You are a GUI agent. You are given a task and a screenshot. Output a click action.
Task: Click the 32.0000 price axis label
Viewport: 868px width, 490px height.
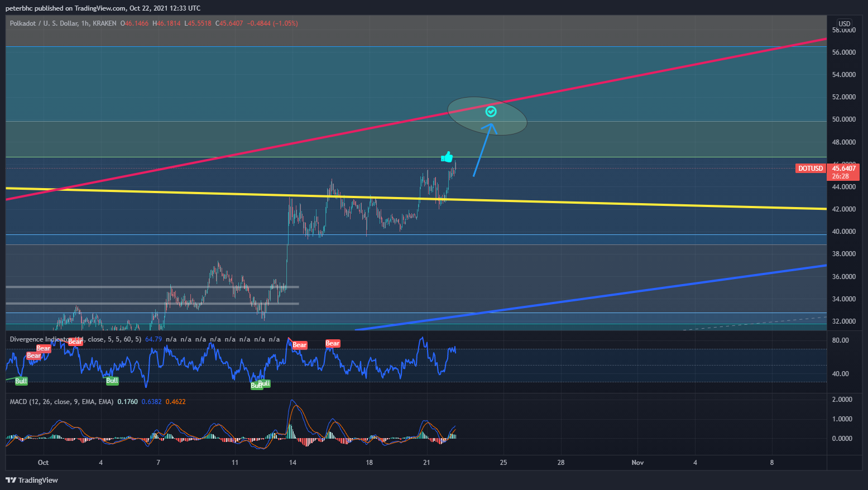(x=843, y=321)
